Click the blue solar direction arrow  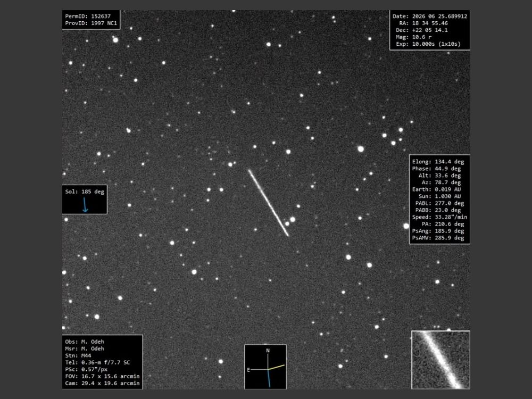pyautogui.click(x=85, y=205)
